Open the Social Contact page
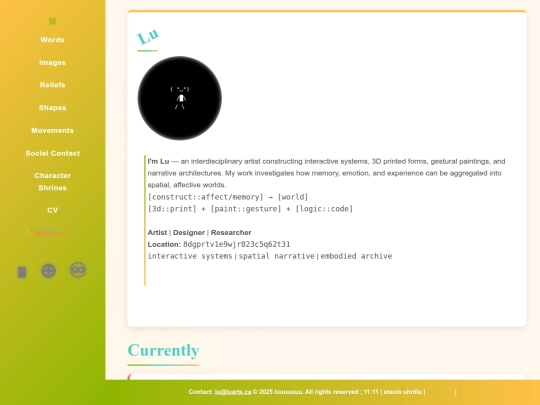 [x=52, y=153]
